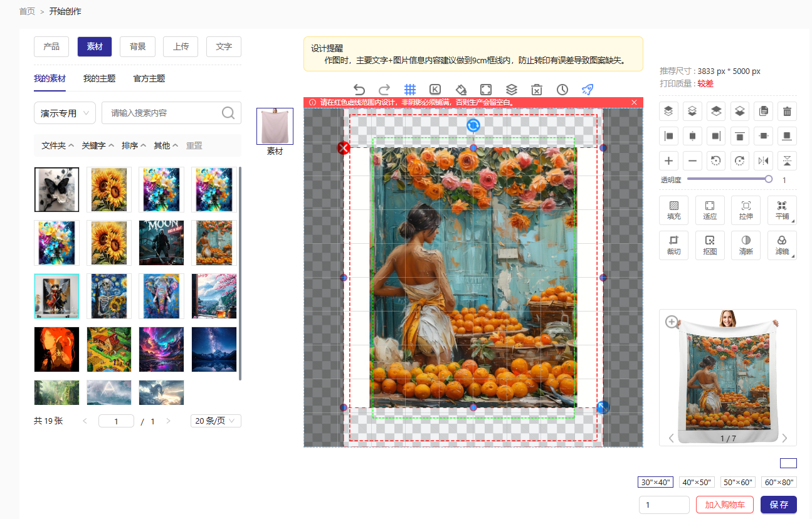Apply the 抠图 cutout tool
The image size is (812, 519).
point(710,246)
